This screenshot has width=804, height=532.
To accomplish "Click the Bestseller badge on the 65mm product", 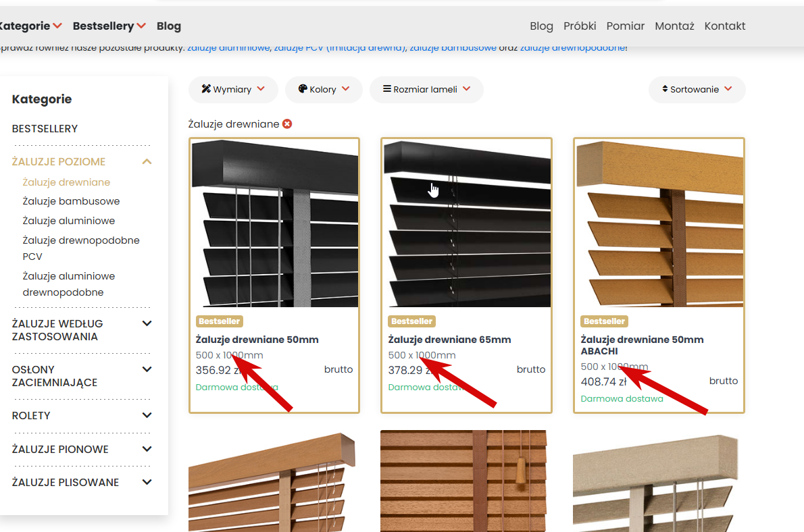I will tap(411, 321).
